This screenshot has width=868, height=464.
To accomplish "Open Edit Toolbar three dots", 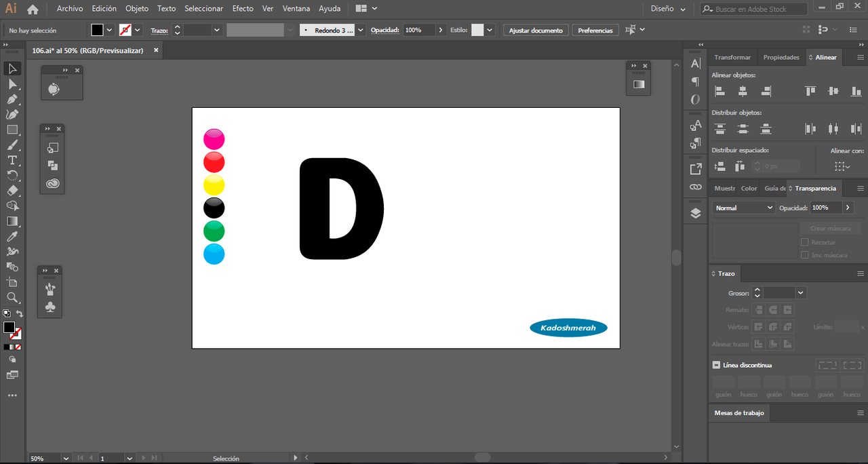I will click(x=12, y=395).
